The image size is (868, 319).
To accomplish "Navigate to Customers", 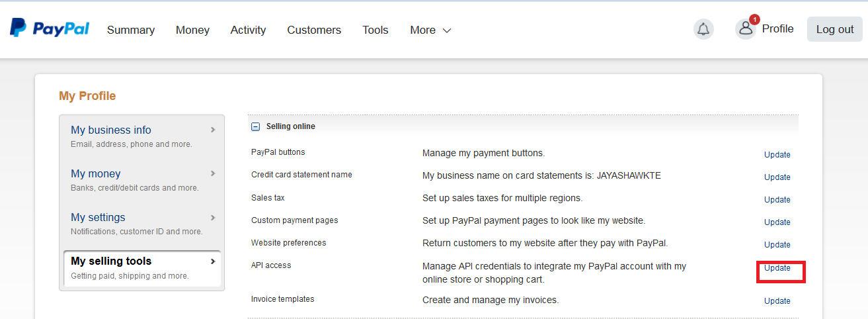I will (x=314, y=30).
